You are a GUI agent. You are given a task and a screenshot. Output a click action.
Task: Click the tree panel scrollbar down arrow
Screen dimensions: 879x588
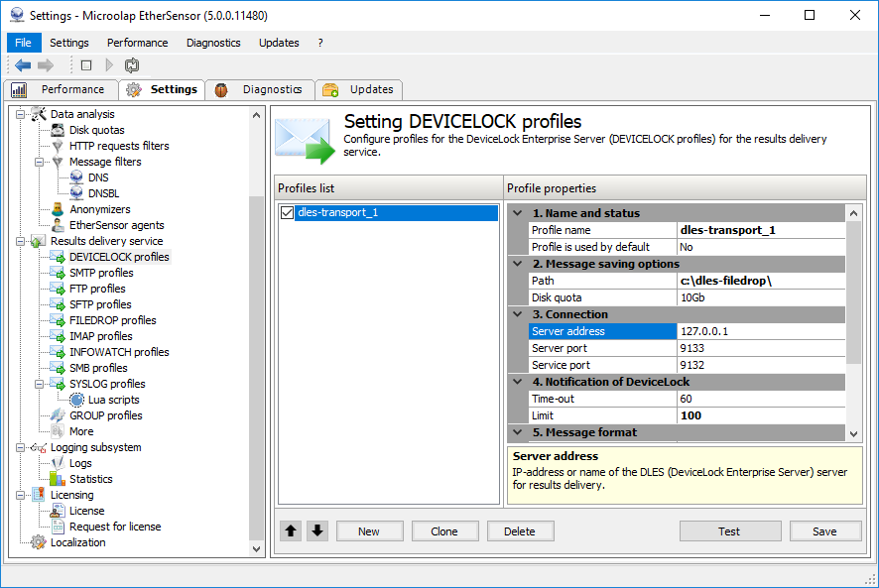256,548
